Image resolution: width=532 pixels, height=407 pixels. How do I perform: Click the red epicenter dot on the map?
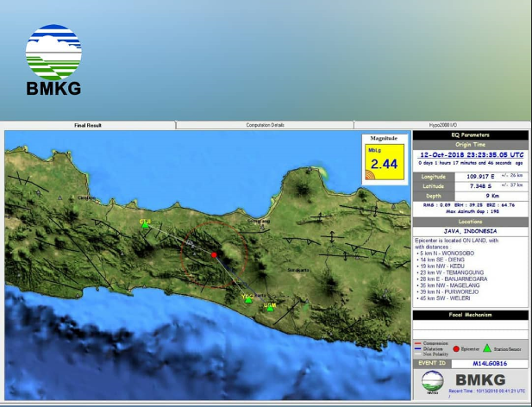point(214,255)
